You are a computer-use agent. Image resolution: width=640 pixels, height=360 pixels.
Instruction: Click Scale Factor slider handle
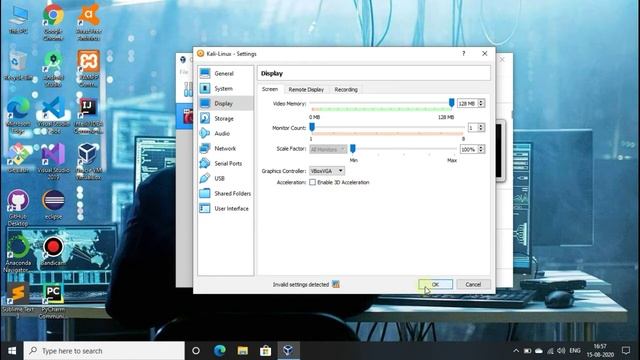click(353, 149)
